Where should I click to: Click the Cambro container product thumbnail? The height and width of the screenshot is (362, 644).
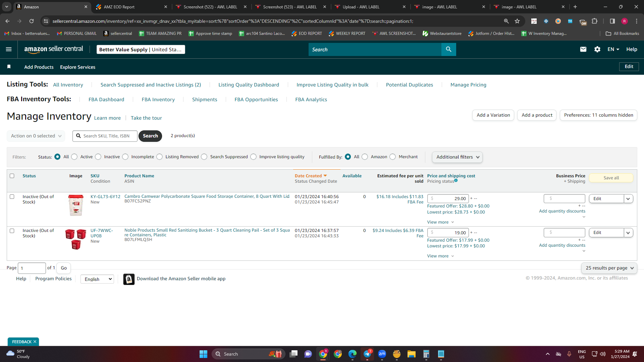tap(76, 205)
